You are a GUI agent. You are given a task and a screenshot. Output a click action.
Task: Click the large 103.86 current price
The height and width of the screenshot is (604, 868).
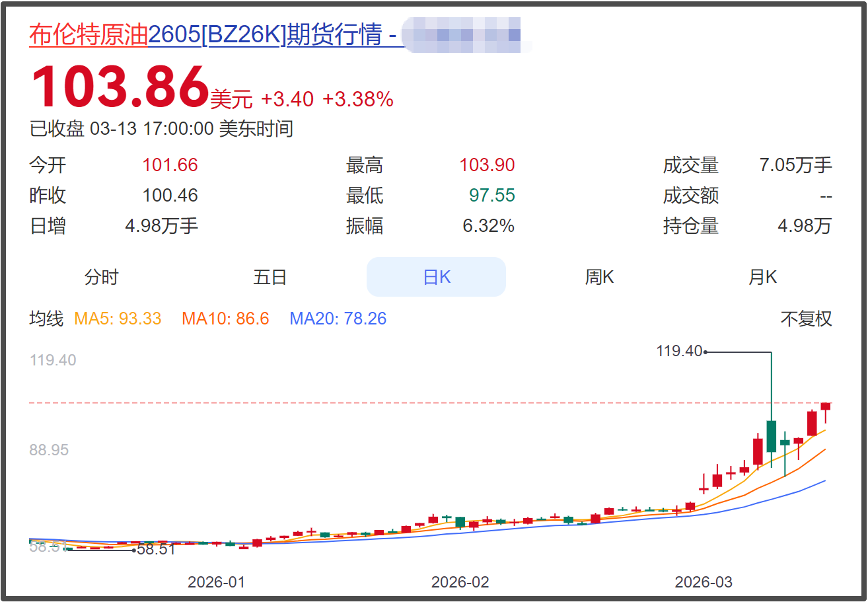120,87
